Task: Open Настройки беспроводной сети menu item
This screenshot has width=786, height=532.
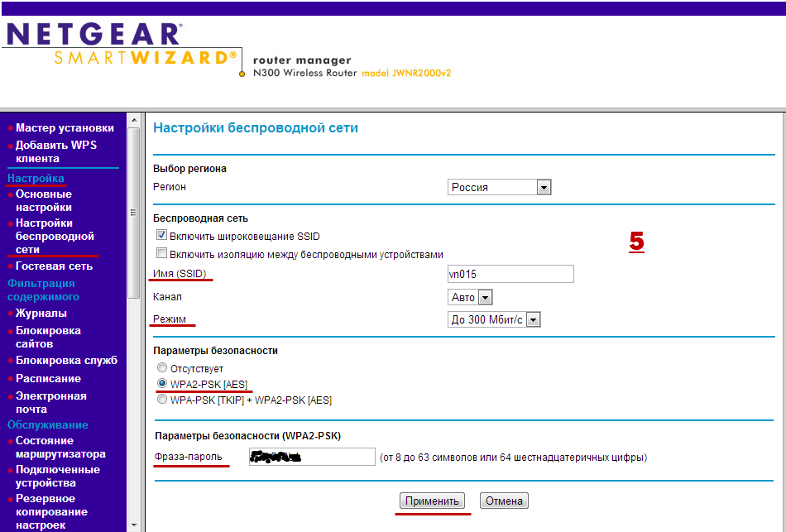Action: (55, 236)
